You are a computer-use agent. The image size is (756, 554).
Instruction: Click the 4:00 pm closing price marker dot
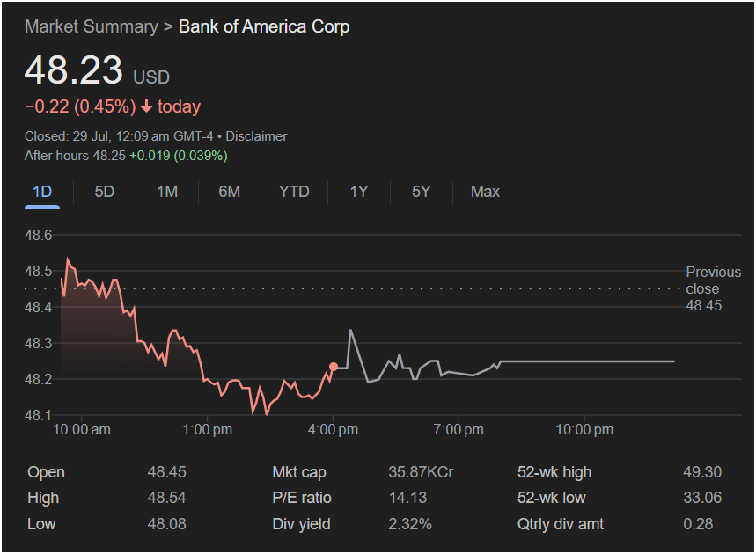pyautogui.click(x=334, y=367)
